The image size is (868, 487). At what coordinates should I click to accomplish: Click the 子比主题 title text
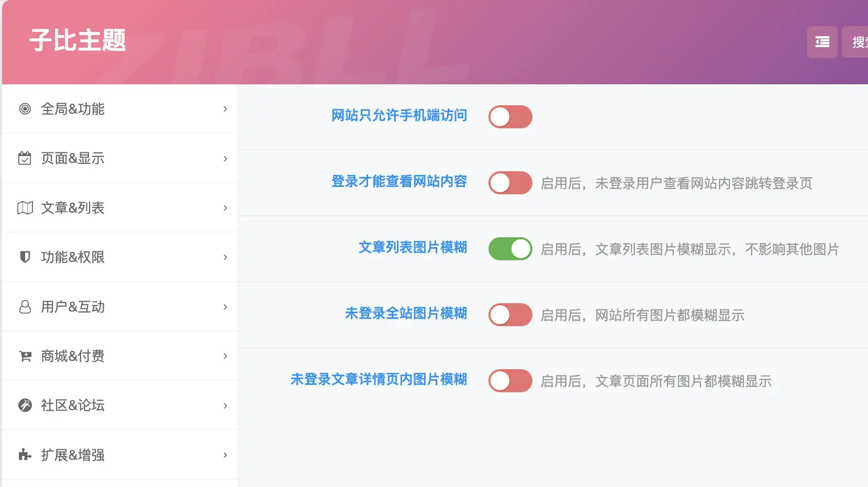coord(77,40)
